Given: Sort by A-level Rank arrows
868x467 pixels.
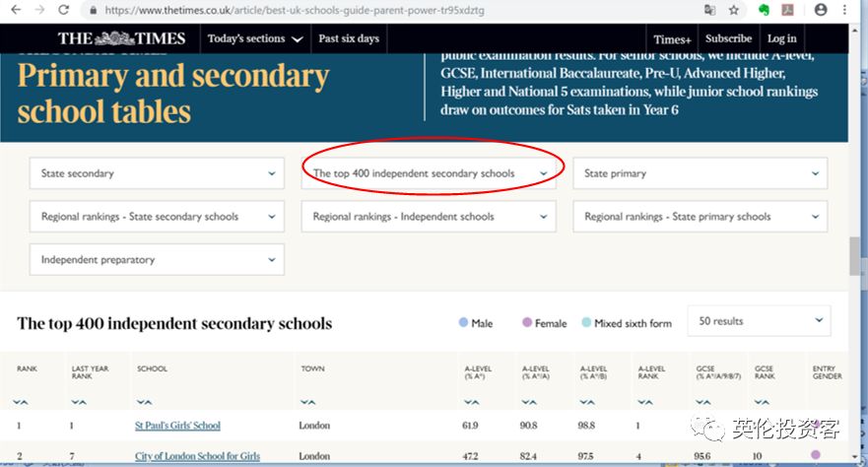Looking at the screenshot, I should pyautogui.click(x=645, y=402).
